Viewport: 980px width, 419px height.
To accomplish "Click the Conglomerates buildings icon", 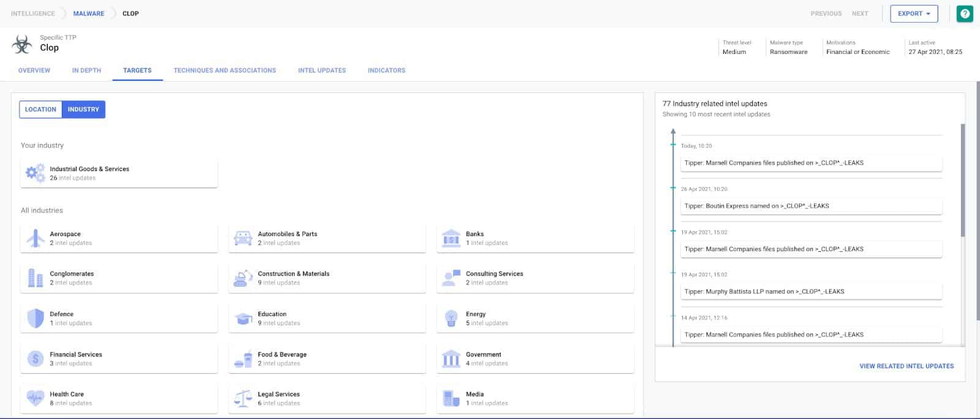I will point(36,278).
